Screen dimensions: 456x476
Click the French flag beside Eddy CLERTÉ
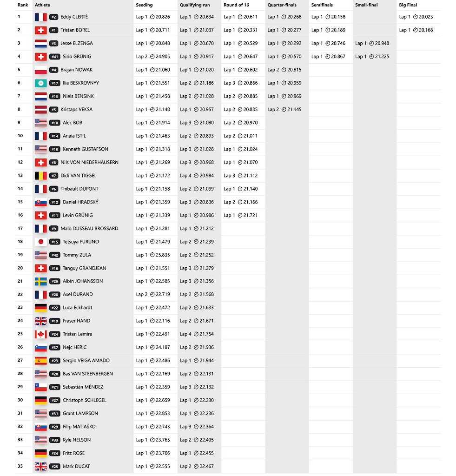coord(41,17)
